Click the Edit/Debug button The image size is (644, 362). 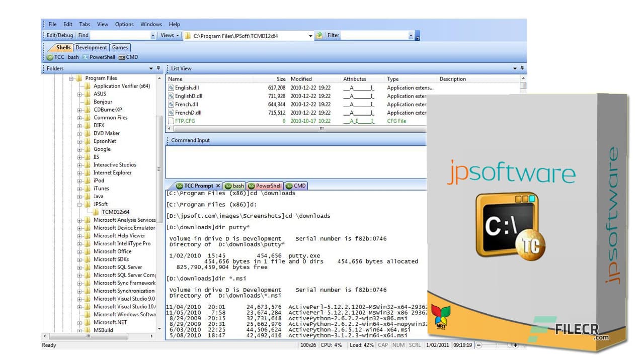click(x=59, y=35)
